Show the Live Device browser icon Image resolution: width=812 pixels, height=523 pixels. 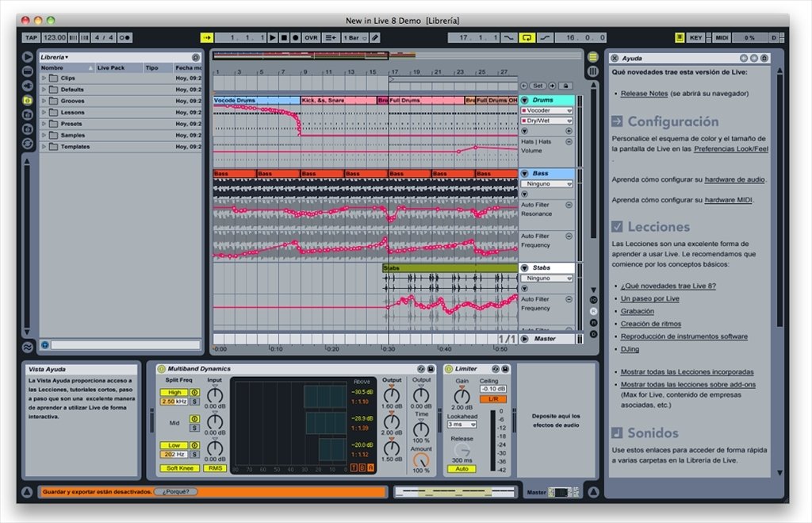(28, 71)
